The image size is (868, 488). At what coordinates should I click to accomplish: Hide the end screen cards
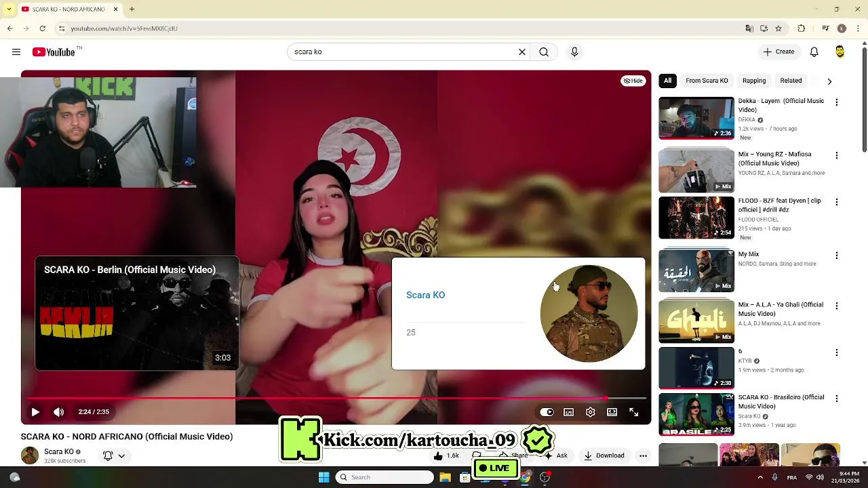pos(633,81)
